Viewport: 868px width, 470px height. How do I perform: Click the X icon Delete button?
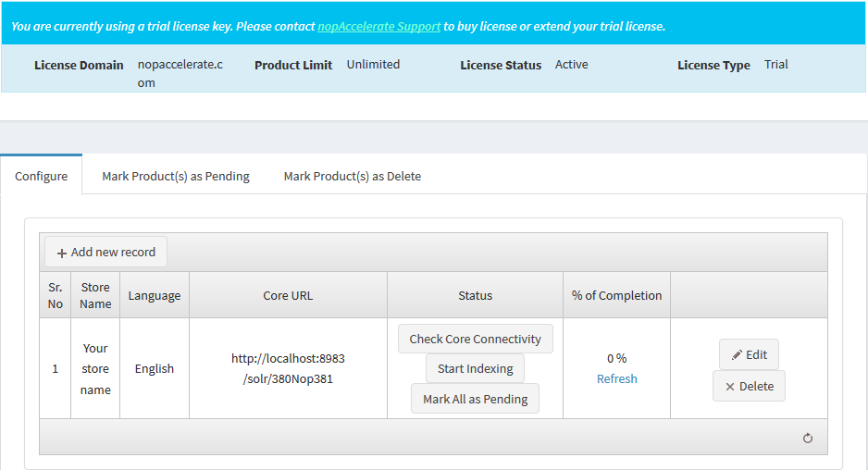click(749, 386)
